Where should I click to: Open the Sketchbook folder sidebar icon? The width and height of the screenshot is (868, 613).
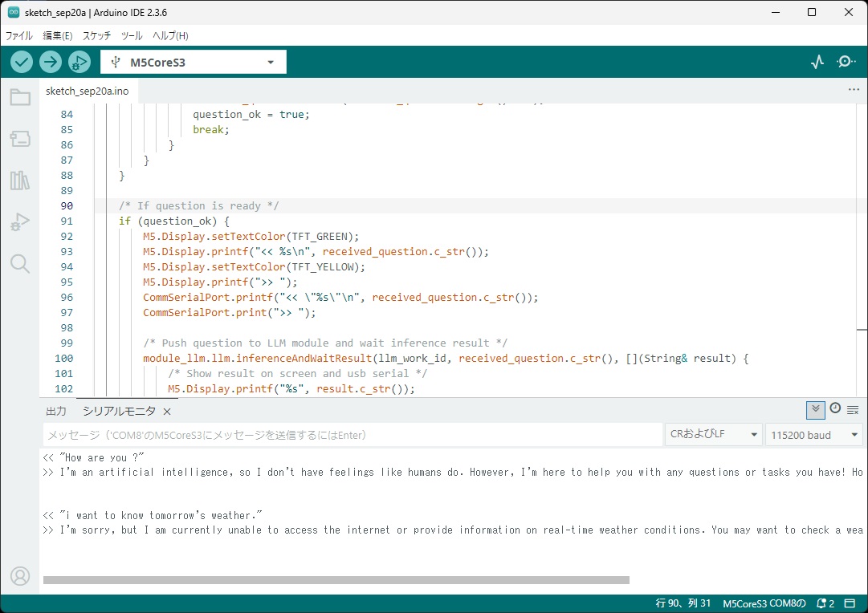point(20,98)
